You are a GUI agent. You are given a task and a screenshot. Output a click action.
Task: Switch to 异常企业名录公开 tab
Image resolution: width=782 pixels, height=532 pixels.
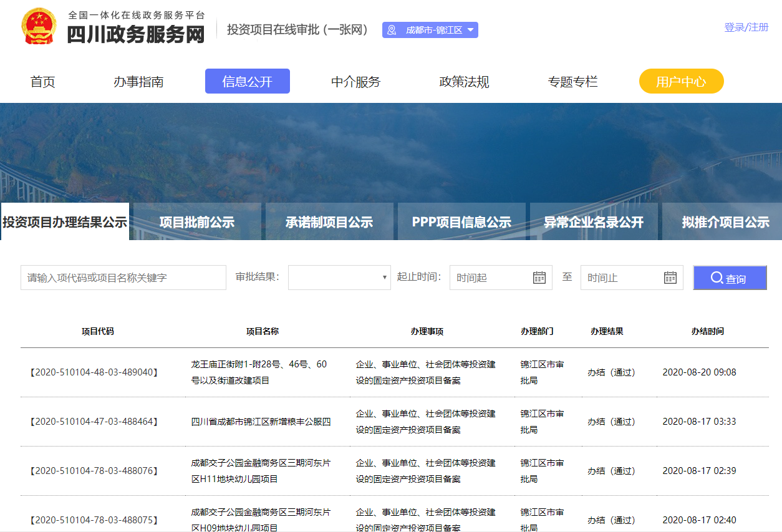(594, 222)
